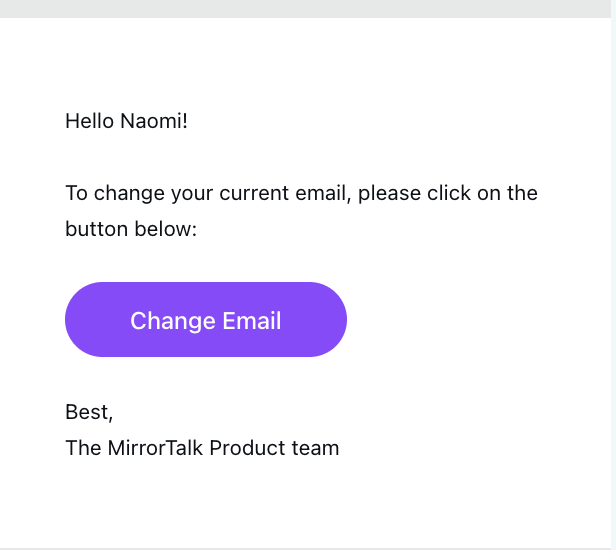Click the purple Change Email button

(x=205, y=320)
